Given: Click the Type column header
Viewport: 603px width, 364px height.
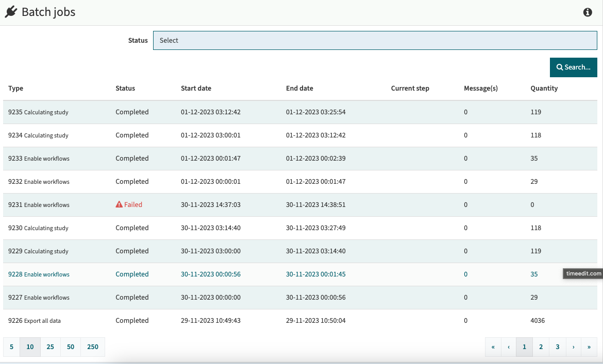Looking at the screenshot, I should [16, 89].
